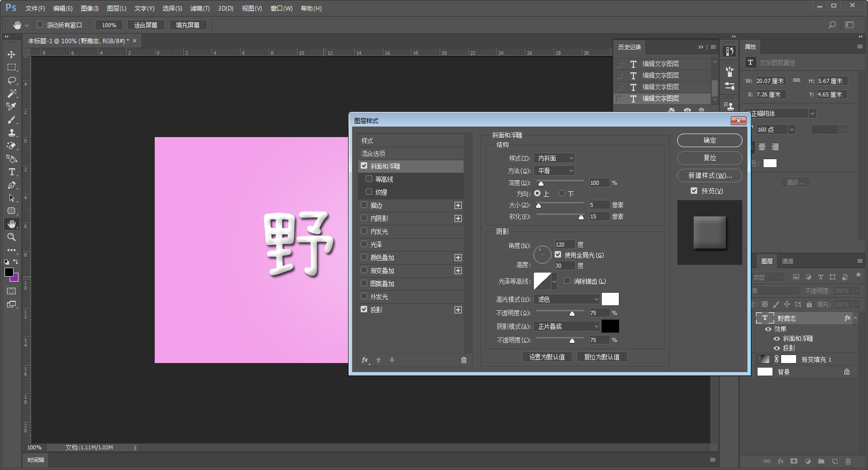The width and height of the screenshot is (868, 470).
Task: Select the Move tool in toolbox
Action: point(12,54)
